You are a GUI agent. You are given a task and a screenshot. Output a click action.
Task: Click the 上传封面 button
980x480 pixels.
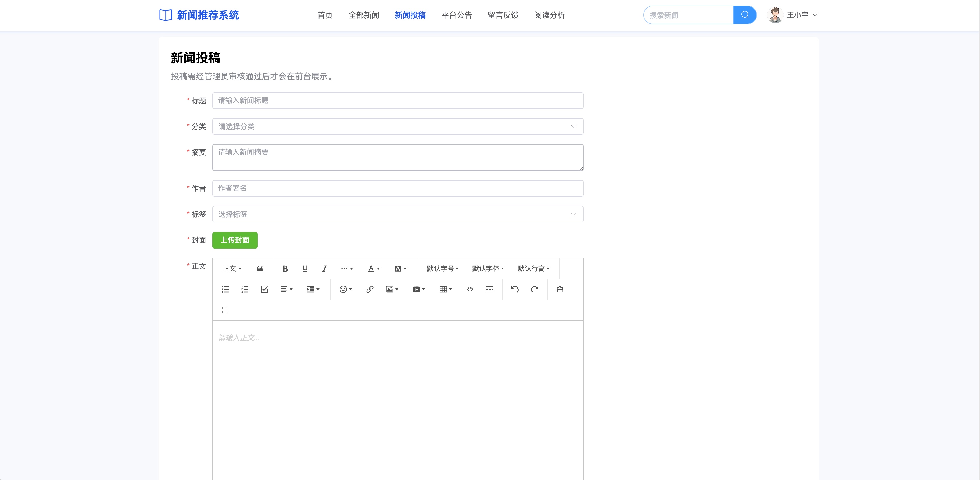pyautogui.click(x=235, y=240)
